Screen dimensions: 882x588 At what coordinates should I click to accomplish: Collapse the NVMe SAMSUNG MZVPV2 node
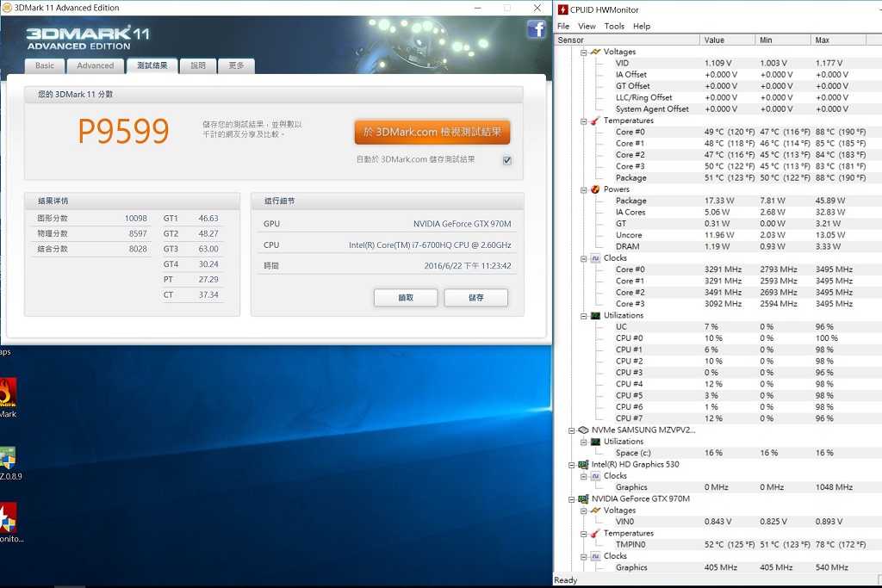tap(572, 430)
